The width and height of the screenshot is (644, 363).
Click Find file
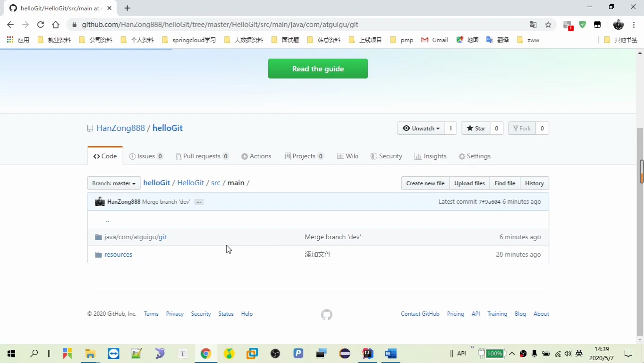(505, 183)
